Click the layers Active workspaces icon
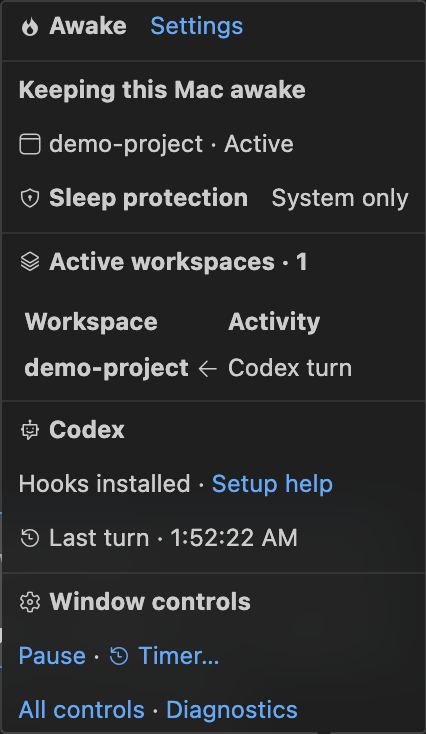 click(x=30, y=261)
